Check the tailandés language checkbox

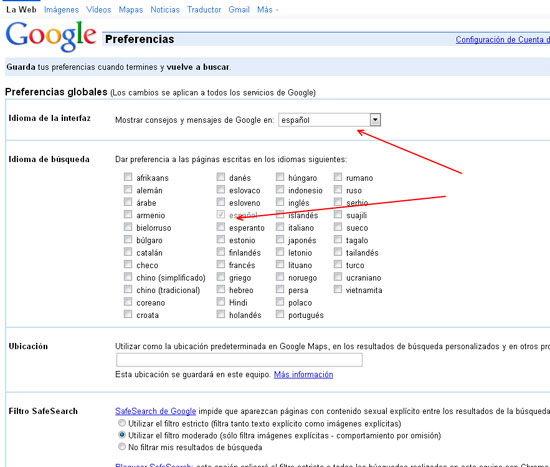click(x=338, y=252)
